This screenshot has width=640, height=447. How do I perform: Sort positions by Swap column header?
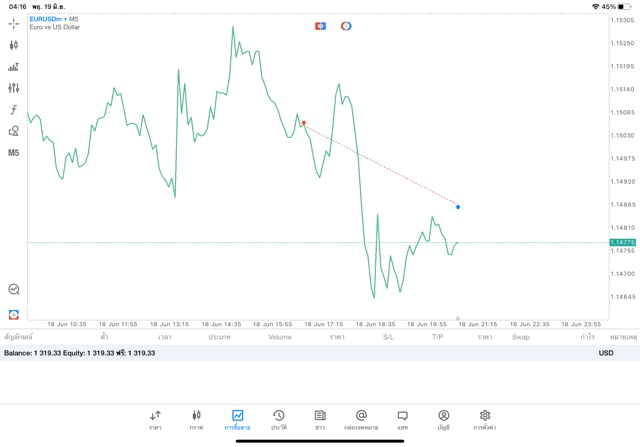pos(521,337)
